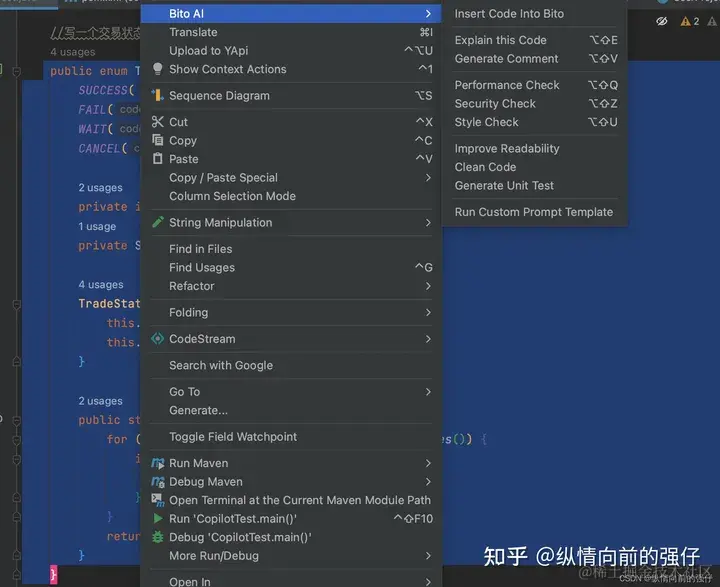The image size is (720, 587).
Task: Click '4 usages' hint above enum
Action: click(x=73, y=52)
